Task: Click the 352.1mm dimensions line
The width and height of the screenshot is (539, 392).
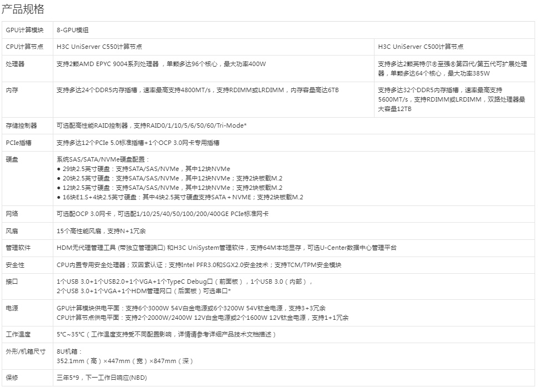Action: [125, 361]
